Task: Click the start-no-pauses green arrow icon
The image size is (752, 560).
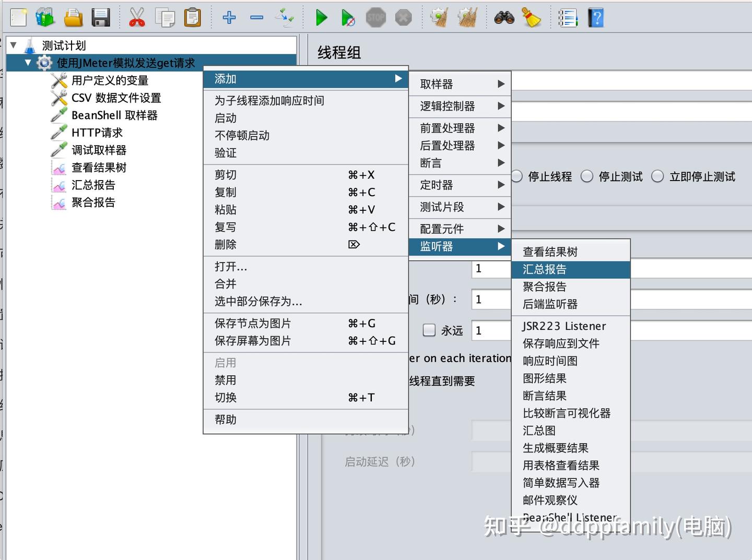Action: [x=348, y=17]
